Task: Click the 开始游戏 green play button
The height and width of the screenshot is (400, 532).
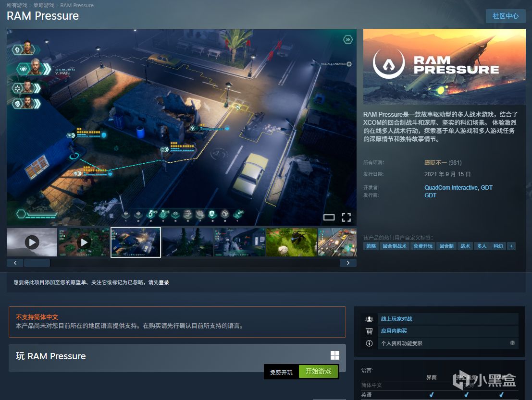Action: click(x=319, y=371)
